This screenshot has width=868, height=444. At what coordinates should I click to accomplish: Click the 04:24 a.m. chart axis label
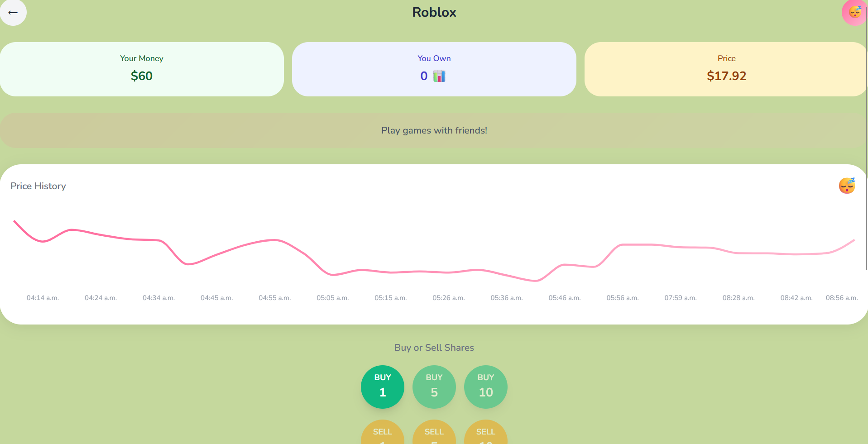pos(101,298)
